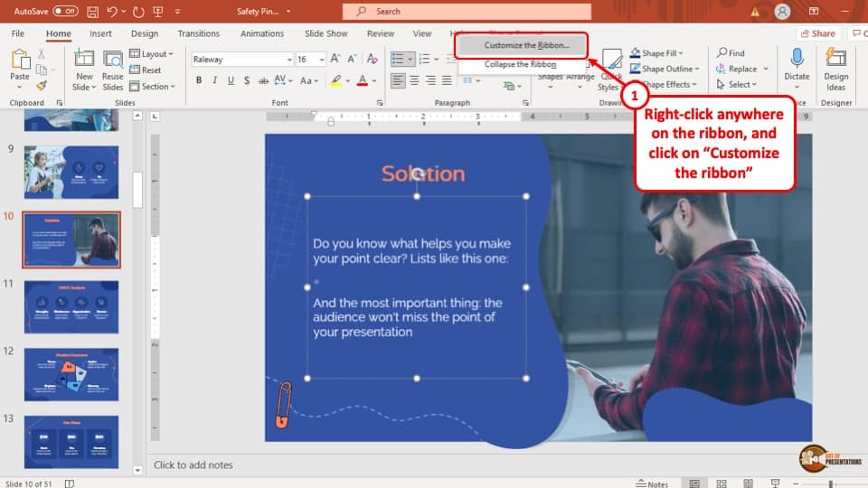Click the Share button
The width and height of the screenshot is (868, 488).
point(818,33)
